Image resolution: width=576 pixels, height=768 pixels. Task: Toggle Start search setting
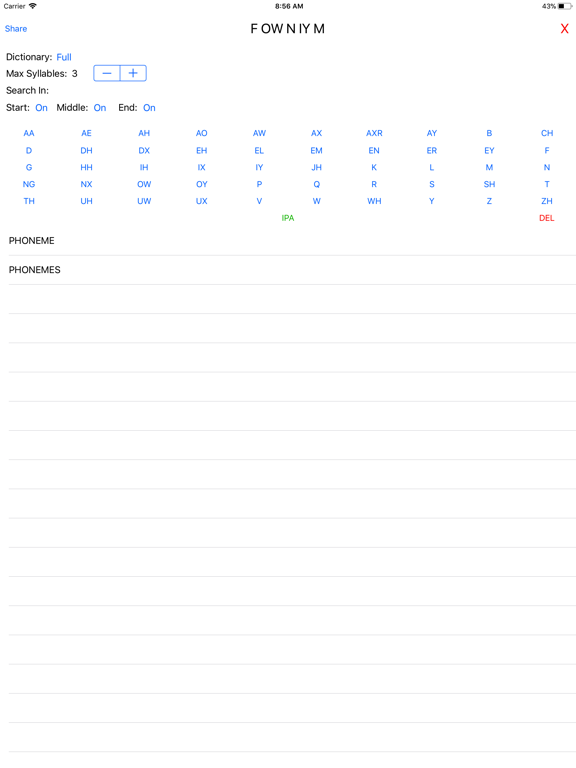pos(41,108)
